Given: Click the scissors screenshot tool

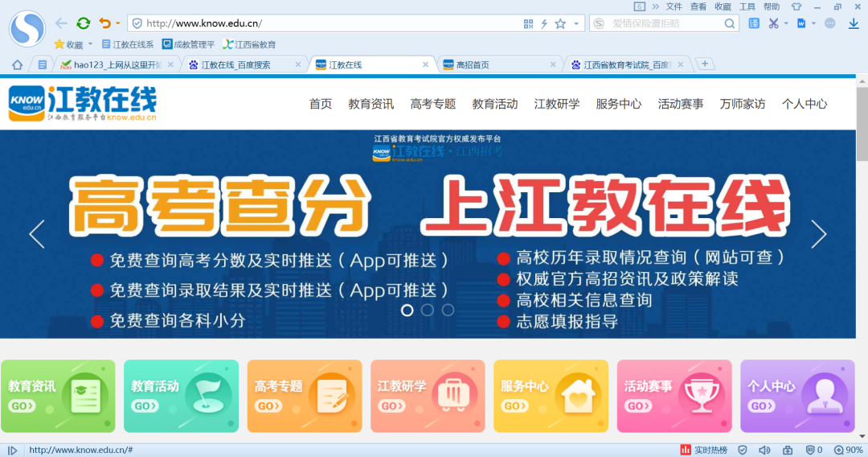Looking at the screenshot, I should pos(774,23).
